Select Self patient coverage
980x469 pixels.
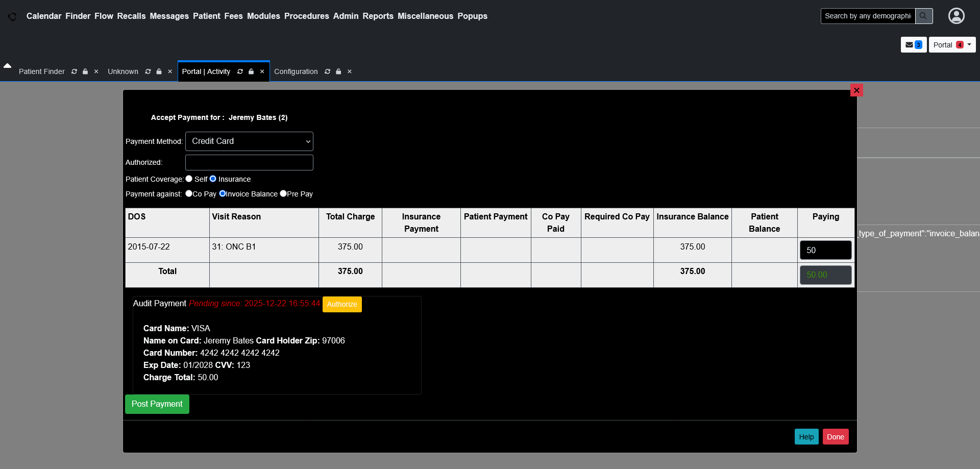point(189,179)
